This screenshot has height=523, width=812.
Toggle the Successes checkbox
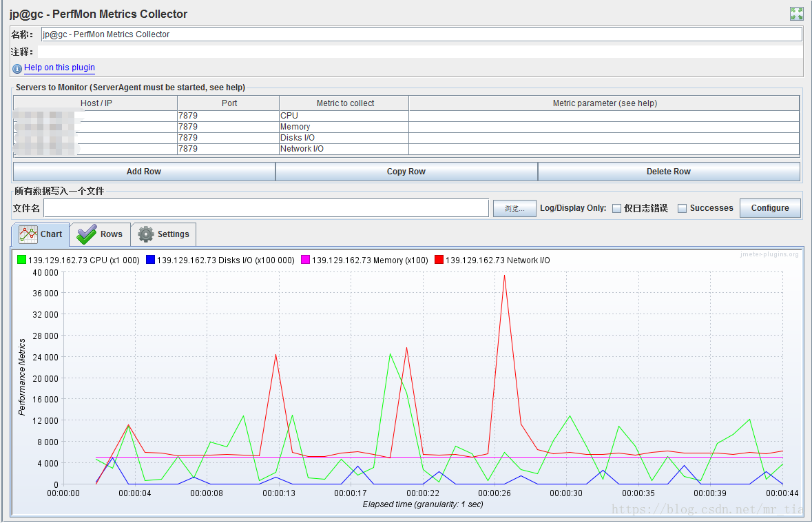coord(683,208)
